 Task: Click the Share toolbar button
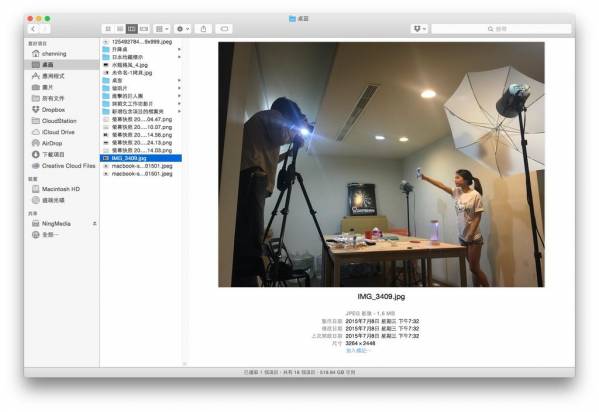coord(204,29)
